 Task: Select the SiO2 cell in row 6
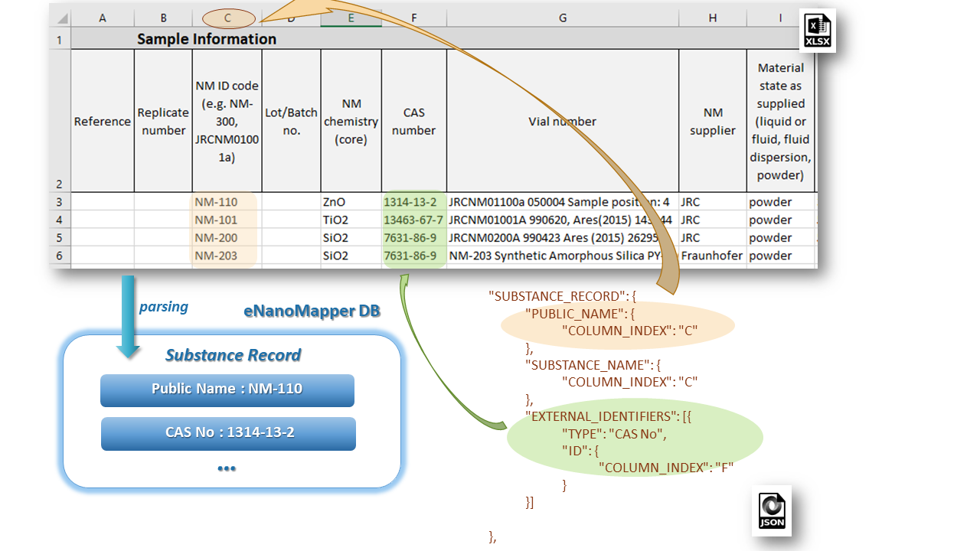[x=351, y=256]
